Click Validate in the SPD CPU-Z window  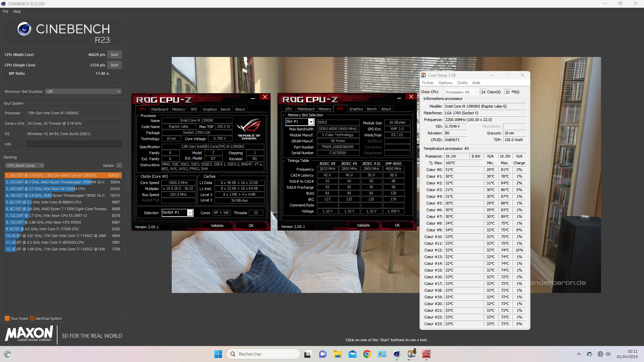(x=363, y=225)
